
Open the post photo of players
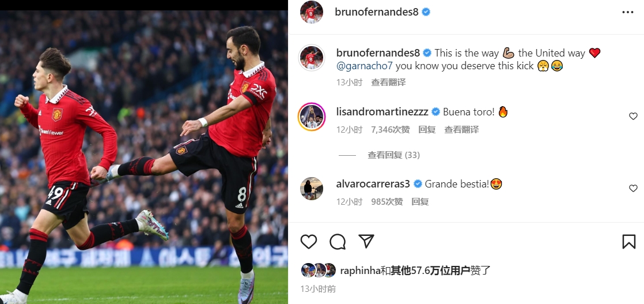click(x=144, y=157)
